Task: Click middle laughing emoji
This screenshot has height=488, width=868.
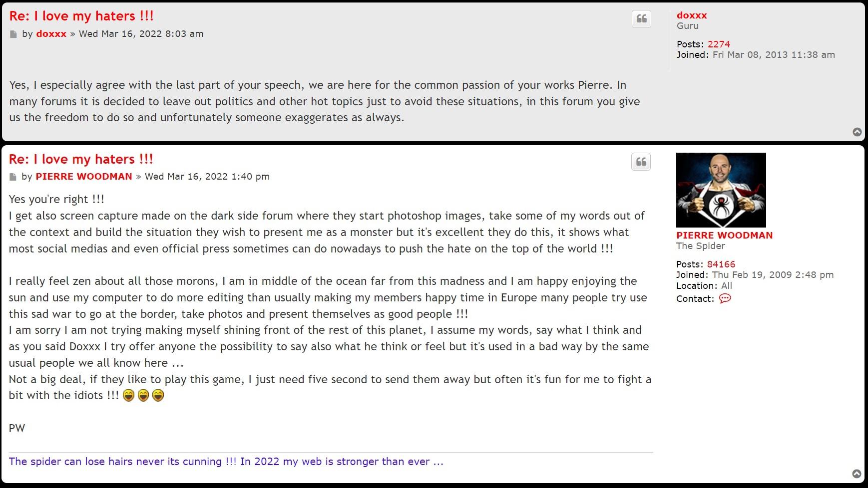Action: [x=143, y=396]
